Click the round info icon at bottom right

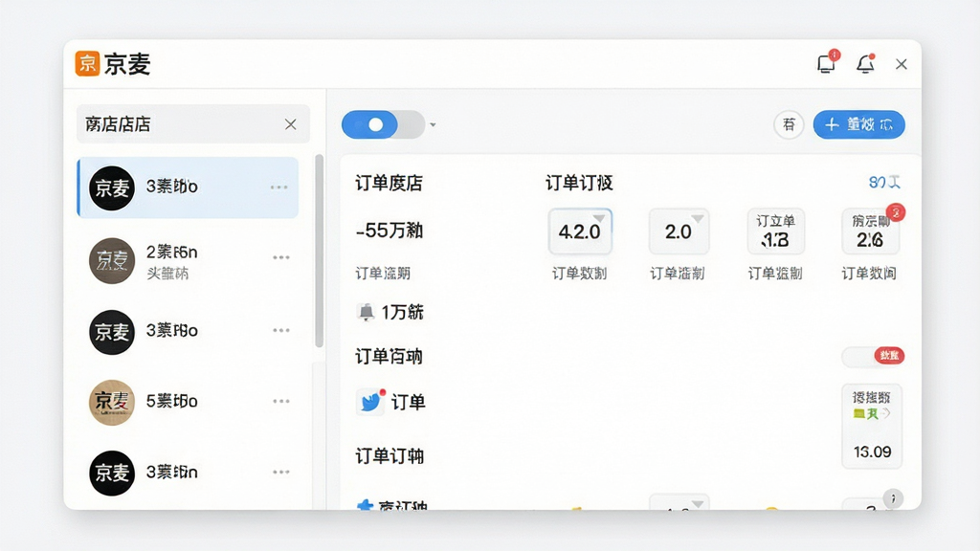coord(893,497)
